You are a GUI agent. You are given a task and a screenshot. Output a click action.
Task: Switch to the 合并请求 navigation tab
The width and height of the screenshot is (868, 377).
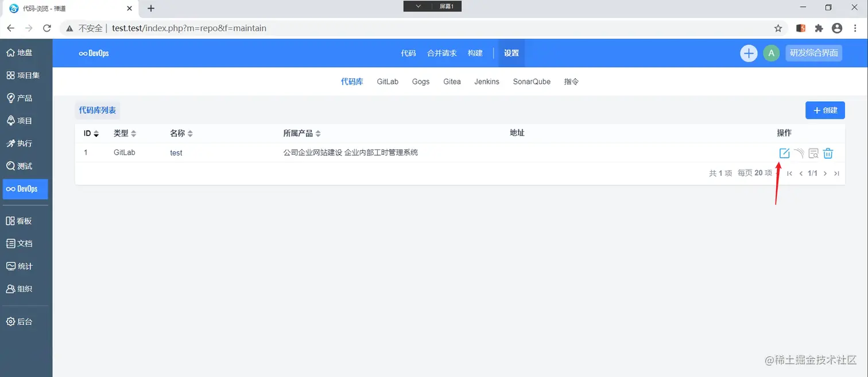tap(442, 53)
